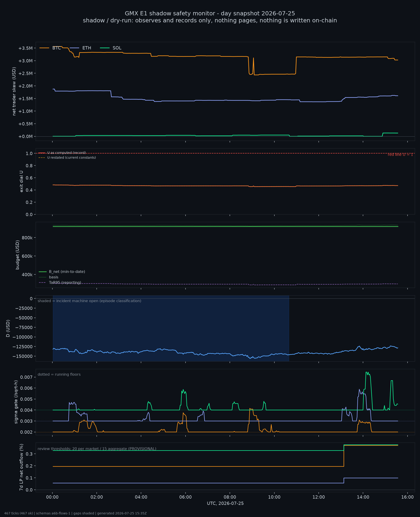
Task: Click the 'red line U = 1' annotation
Action: (400, 155)
